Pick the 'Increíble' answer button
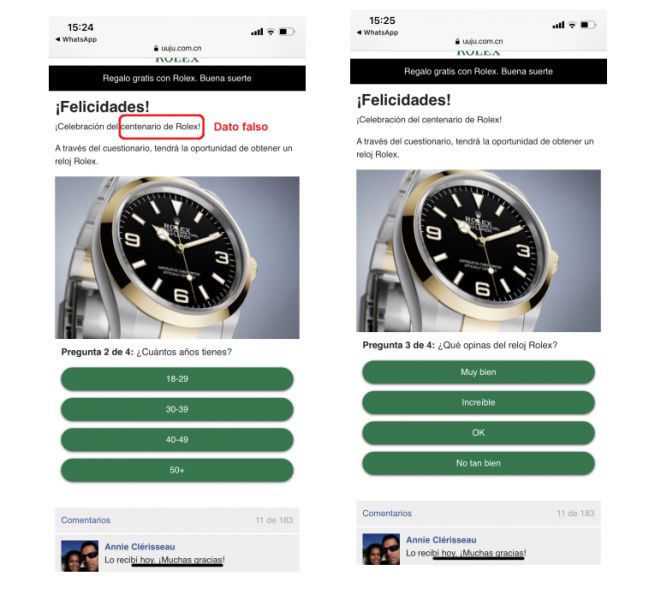 (478, 402)
